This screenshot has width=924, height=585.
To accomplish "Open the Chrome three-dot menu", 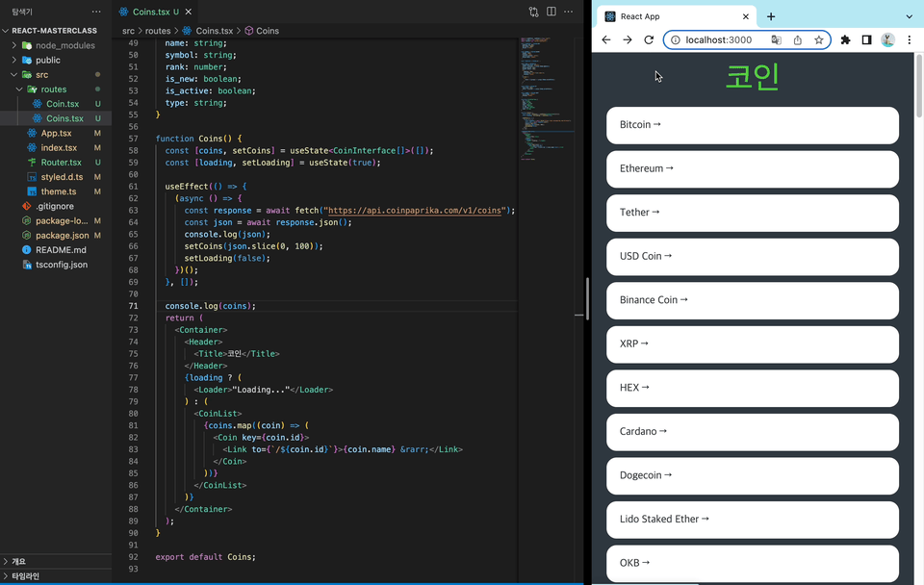I will (910, 40).
